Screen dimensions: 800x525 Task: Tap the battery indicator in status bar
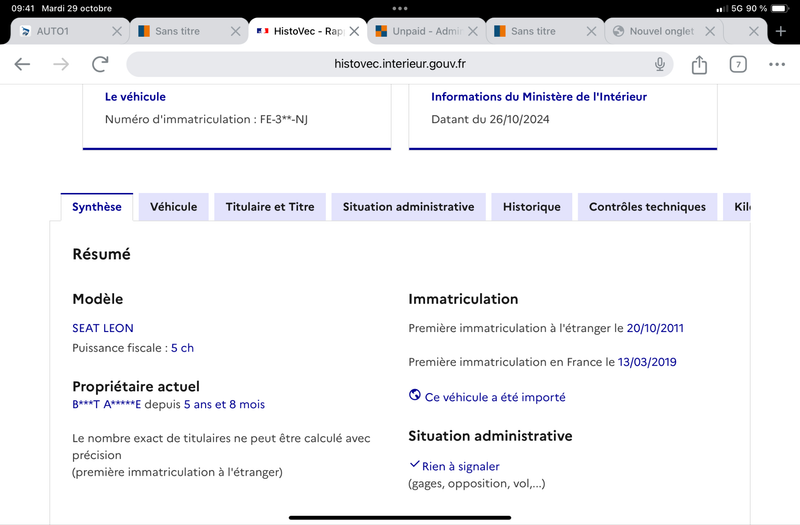(780, 9)
